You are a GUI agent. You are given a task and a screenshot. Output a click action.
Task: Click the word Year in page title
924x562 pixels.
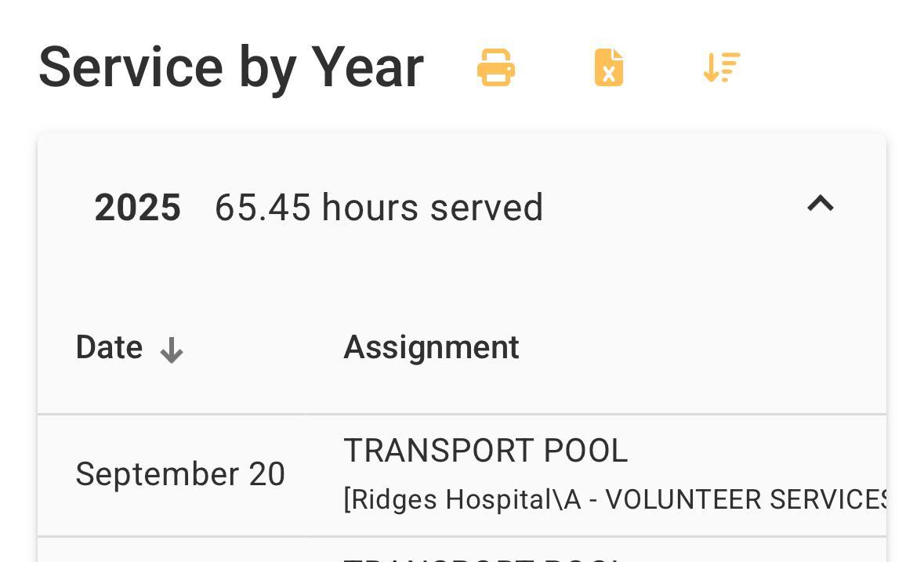point(368,67)
